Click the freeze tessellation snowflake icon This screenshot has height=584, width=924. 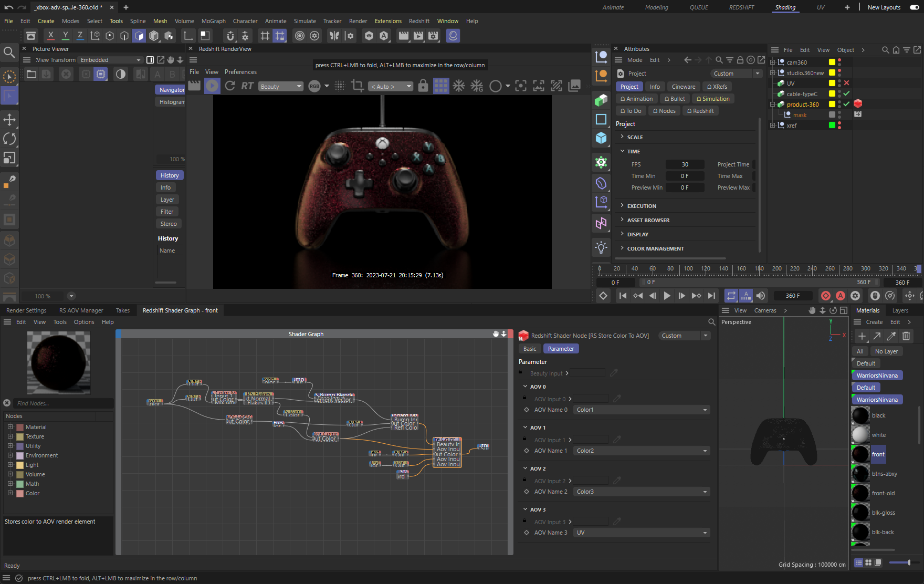click(459, 86)
